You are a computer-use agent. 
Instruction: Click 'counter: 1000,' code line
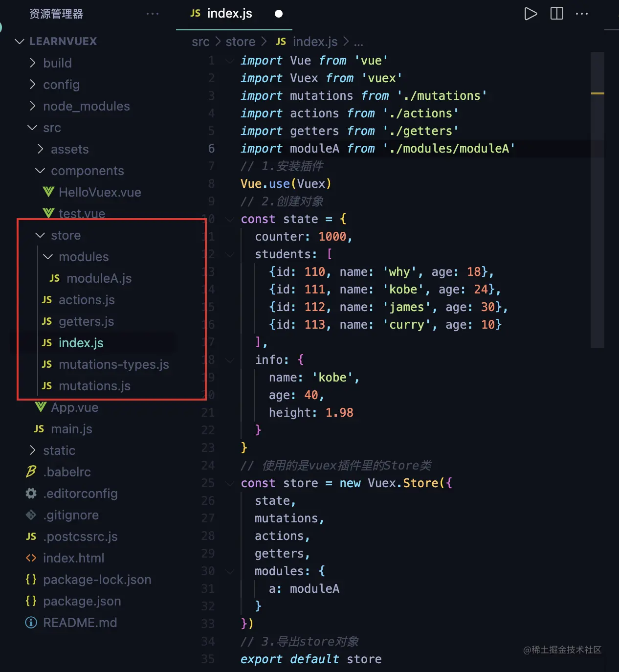(304, 236)
